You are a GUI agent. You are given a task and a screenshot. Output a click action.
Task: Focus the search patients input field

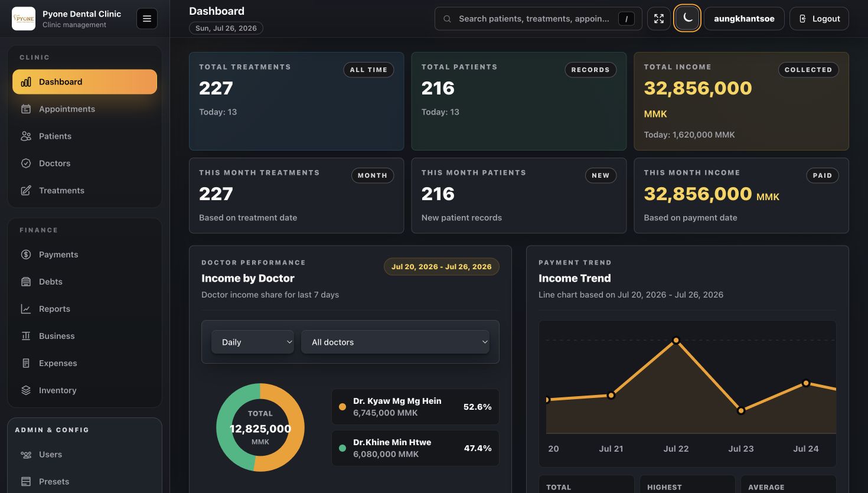tap(538, 19)
